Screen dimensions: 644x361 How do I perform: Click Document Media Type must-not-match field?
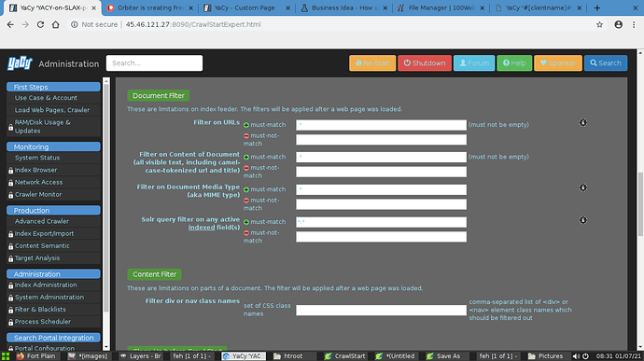pos(381,204)
